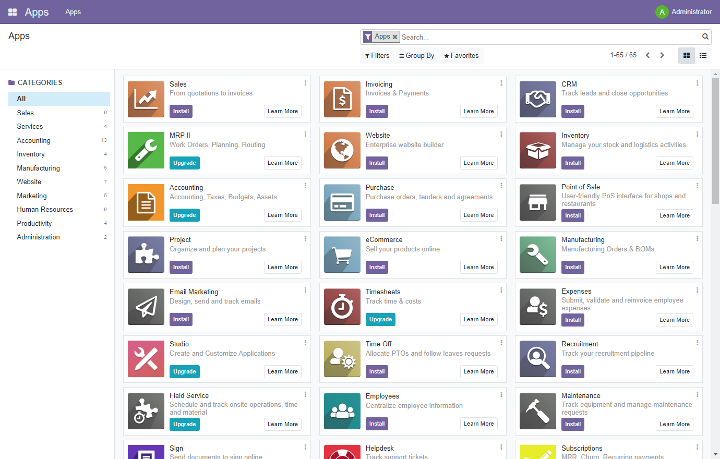Open the home menu grid icon
This screenshot has height=459, width=720.
[12, 12]
